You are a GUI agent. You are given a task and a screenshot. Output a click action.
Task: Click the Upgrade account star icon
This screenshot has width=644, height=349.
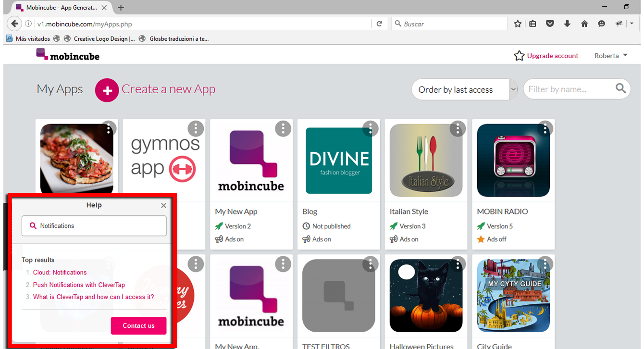(519, 56)
